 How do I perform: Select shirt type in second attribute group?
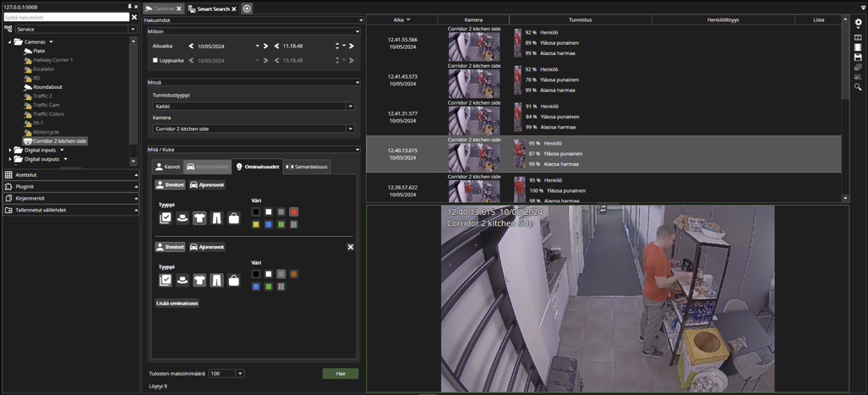click(x=199, y=280)
